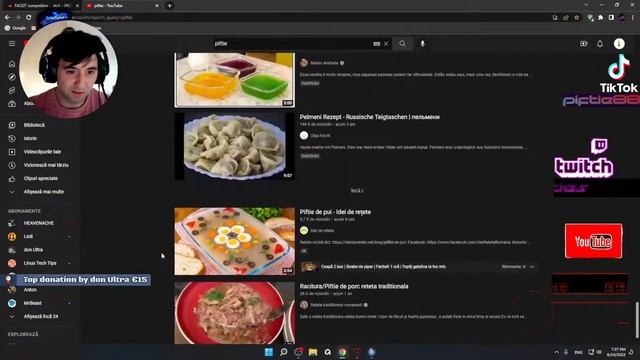Clear the search box with X
Viewport: 640px width, 360px height.
click(x=386, y=44)
